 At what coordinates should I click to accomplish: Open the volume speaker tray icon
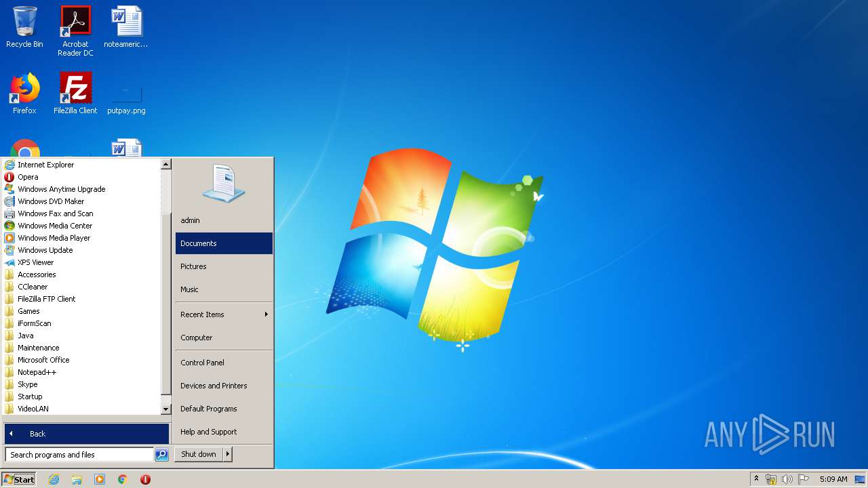pos(787,479)
